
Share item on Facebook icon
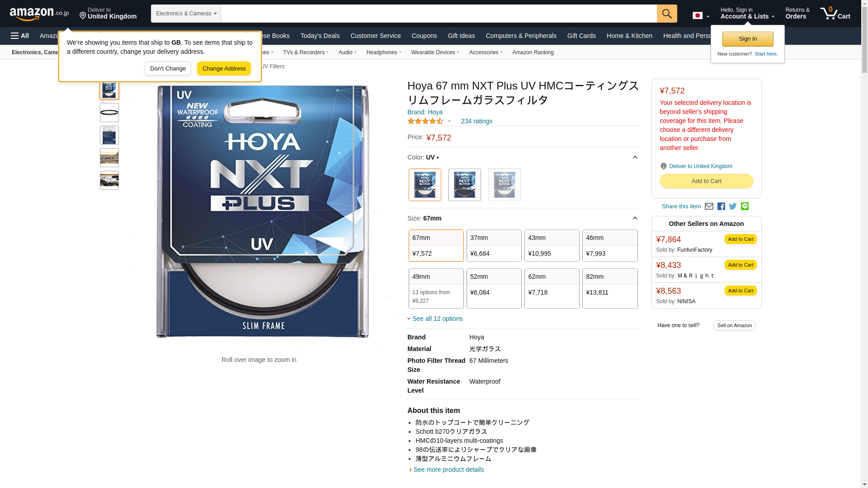pos(721,206)
